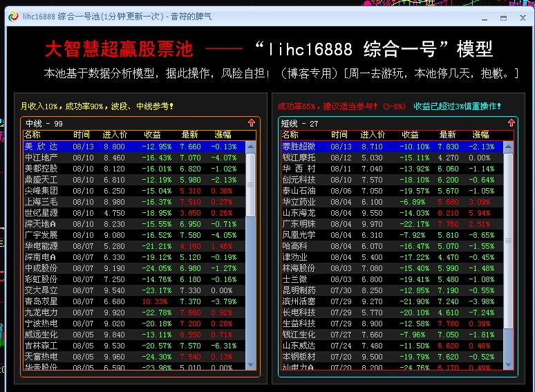Select the 广东明珠 stock row
535x392 pixels.
point(393,224)
